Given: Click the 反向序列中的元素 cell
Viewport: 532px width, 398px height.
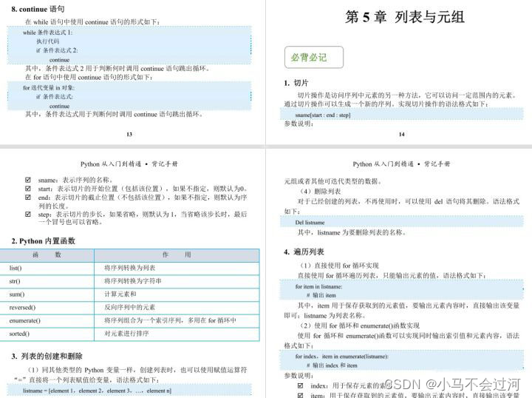Looking at the screenshot, I should (x=177, y=308).
